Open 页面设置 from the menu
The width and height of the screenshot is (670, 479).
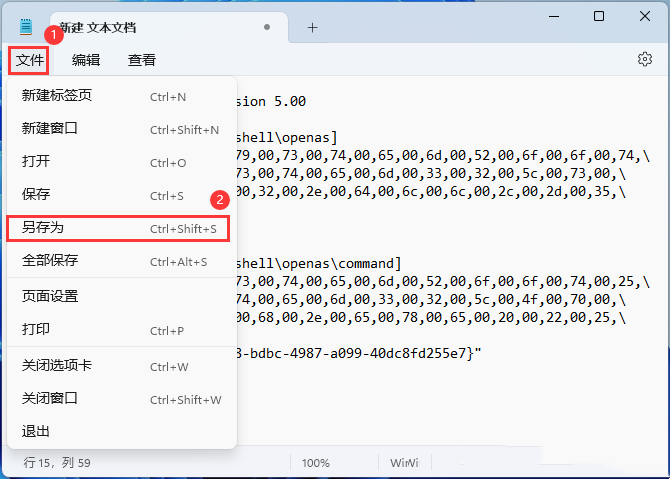50,296
